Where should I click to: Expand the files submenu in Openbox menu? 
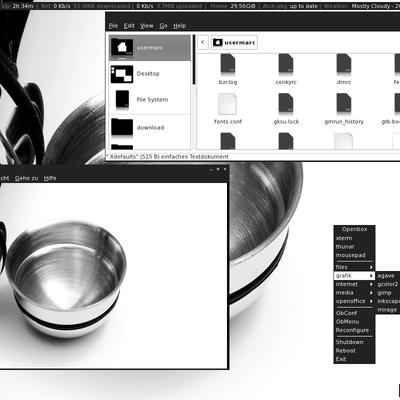point(355,267)
